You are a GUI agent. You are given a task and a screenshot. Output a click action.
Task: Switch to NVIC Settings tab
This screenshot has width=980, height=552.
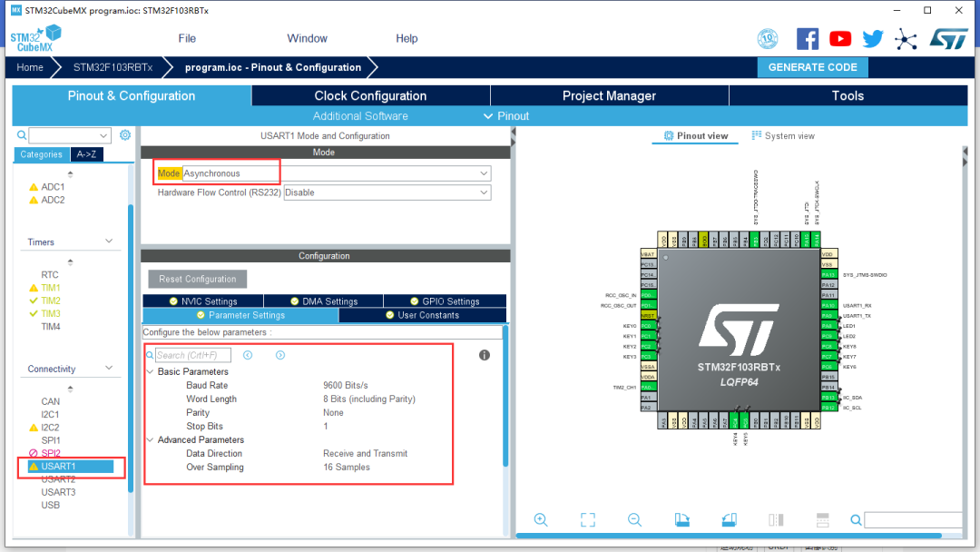pos(203,301)
